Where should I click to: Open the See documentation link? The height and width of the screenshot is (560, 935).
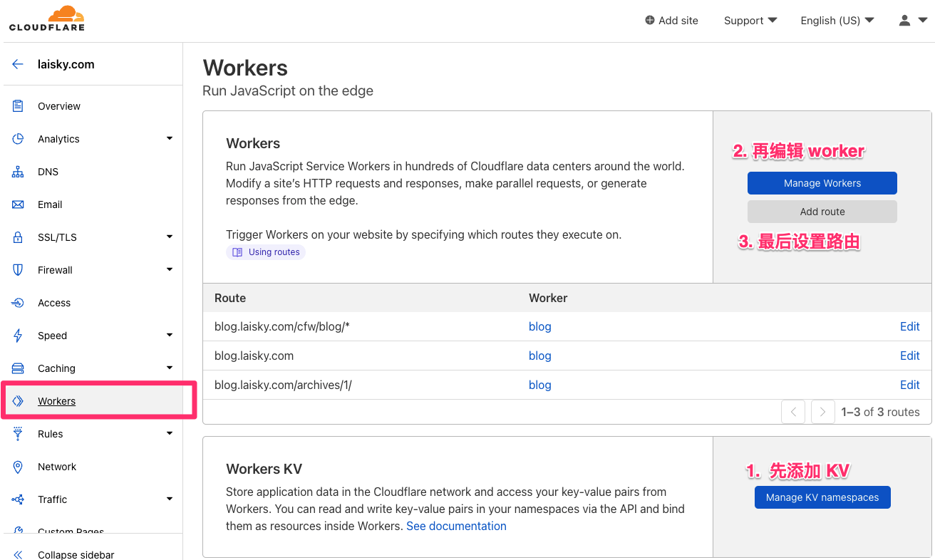tap(456, 526)
